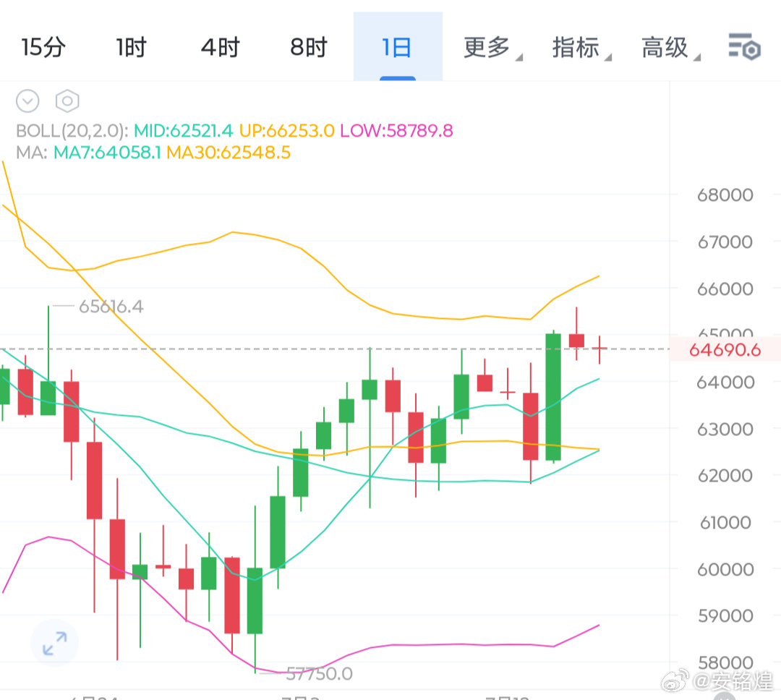Open chart settings list icon
This screenshot has width=781, height=700.
744,47
